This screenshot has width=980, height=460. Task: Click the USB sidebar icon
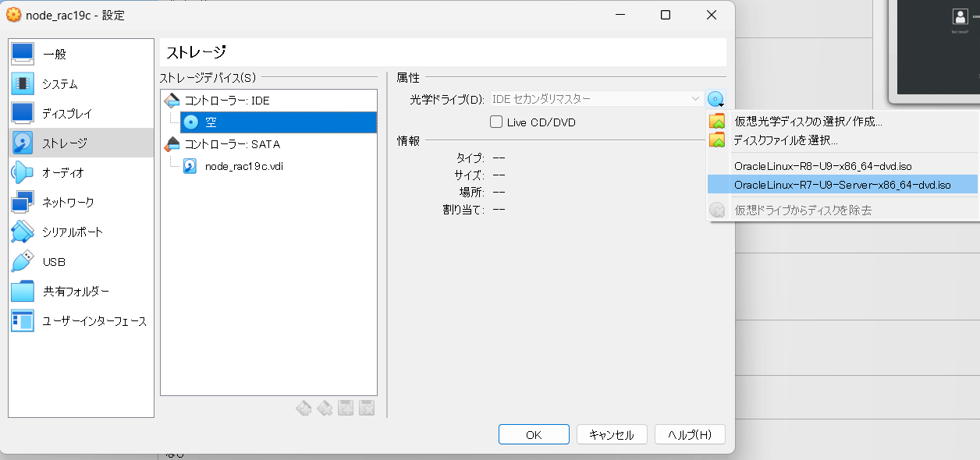(x=23, y=261)
